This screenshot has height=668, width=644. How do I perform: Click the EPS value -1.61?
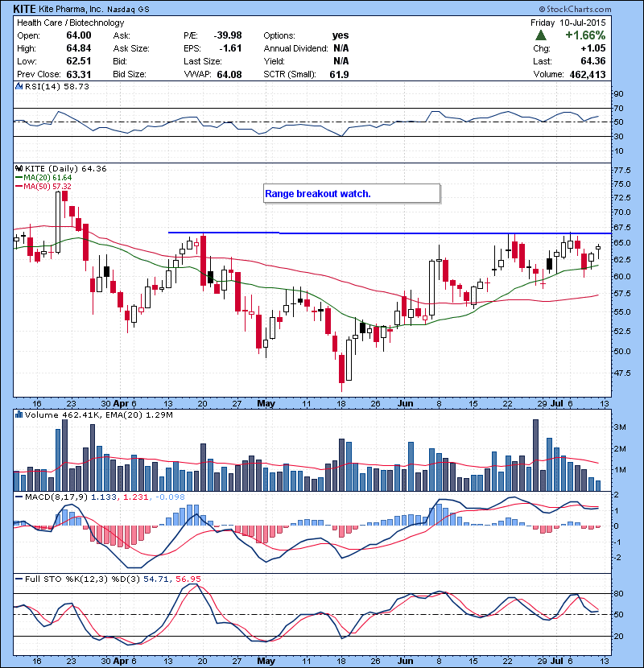click(x=230, y=48)
